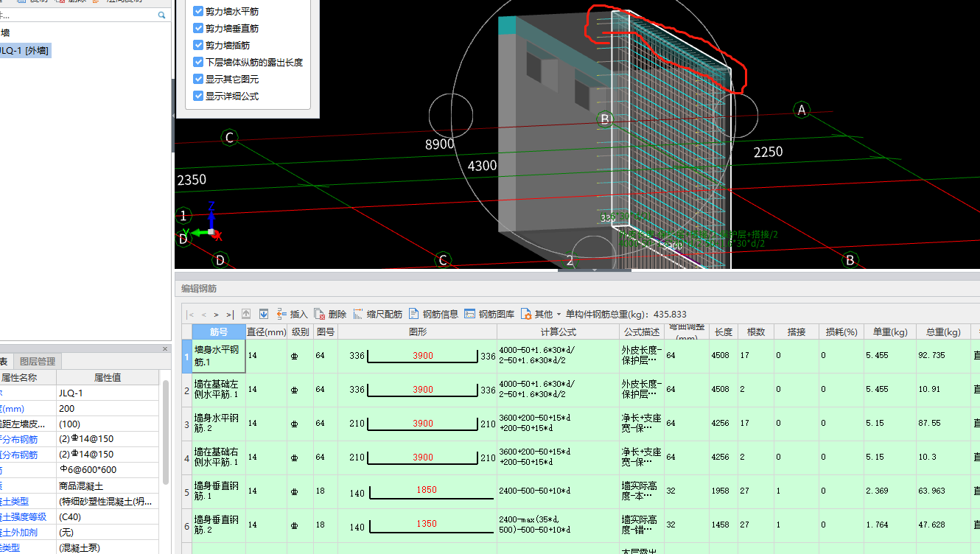Viewport: 980px width, 554px height.
Task: Click dimension 2250 in 3D view
Action: coord(768,152)
